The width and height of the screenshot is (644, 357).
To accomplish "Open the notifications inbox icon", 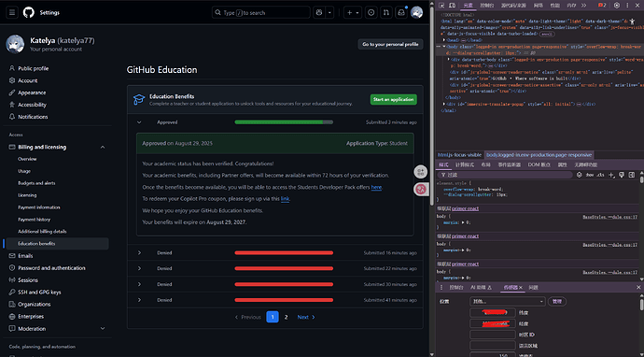I will tap(400, 12).
